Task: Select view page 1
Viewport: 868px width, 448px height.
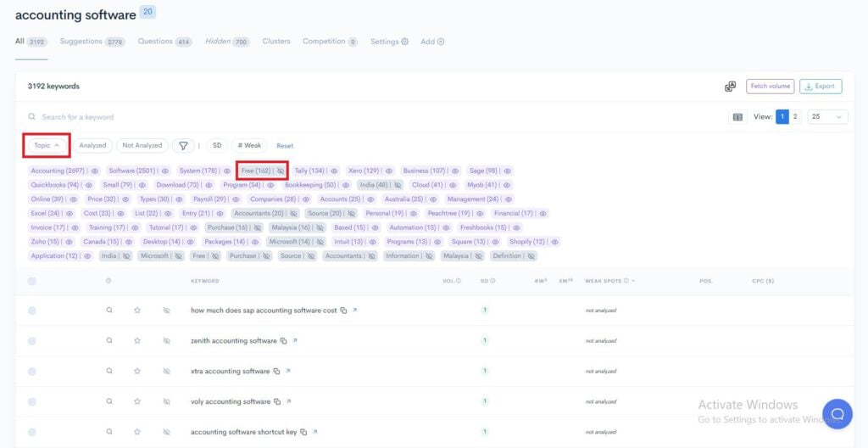Action: point(782,117)
